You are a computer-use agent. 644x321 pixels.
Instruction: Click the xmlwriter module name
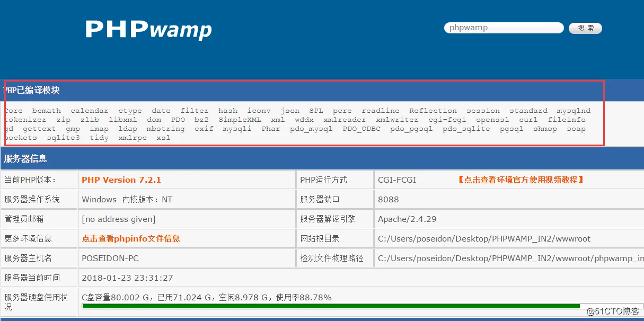pyautogui.click(x=397, y=120)
